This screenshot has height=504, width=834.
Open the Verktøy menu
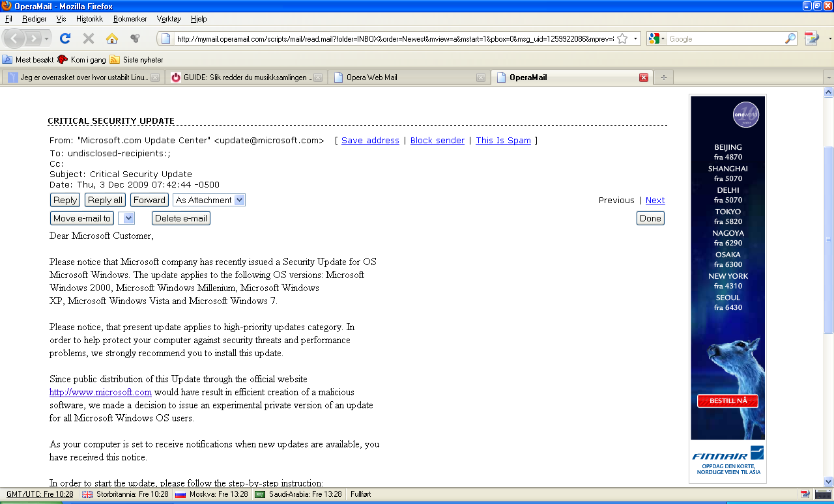tap(170, 19)
